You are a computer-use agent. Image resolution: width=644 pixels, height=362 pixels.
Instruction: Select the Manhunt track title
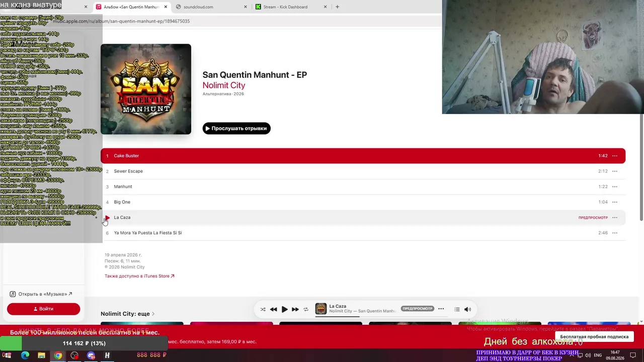click(x=123, y=187)
